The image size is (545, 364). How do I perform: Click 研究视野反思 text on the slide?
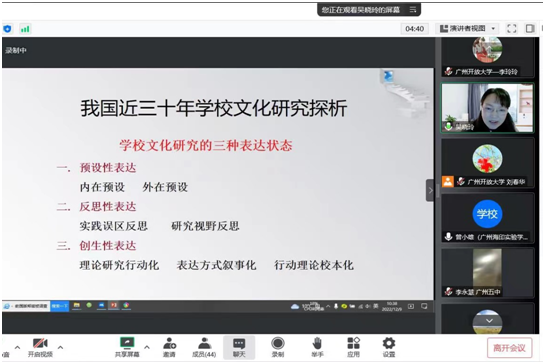click(x=205, y=226)
